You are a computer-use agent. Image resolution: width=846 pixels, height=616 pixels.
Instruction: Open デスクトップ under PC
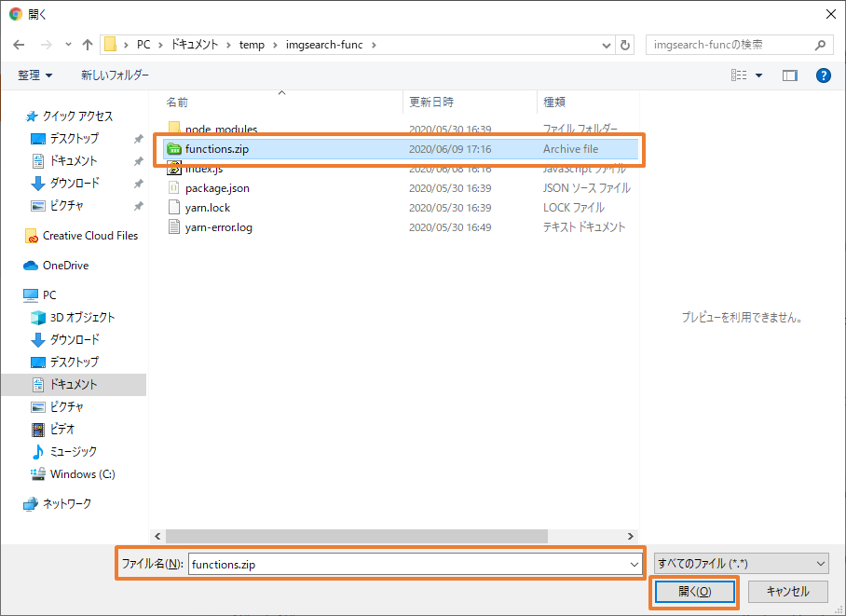click(75, 363)
